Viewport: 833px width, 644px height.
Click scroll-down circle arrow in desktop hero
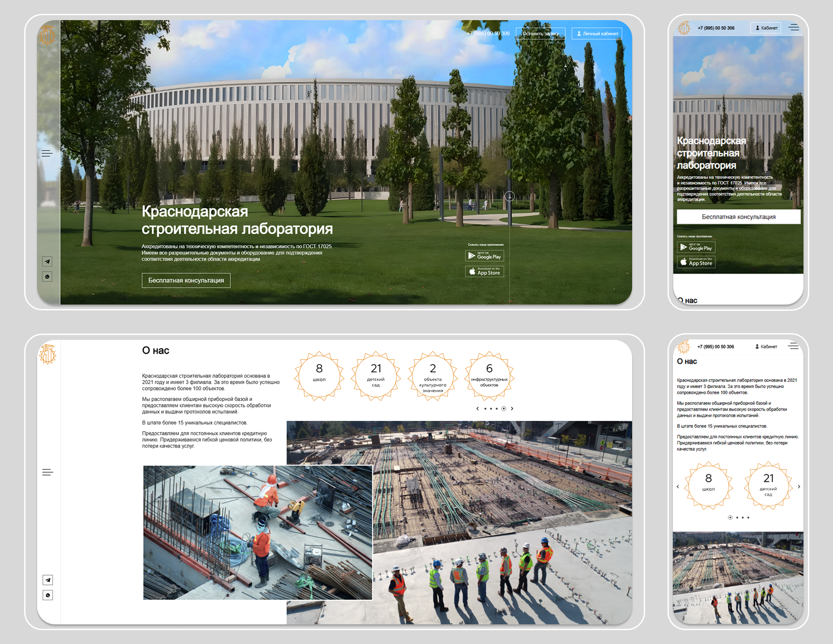click(510, 196)
